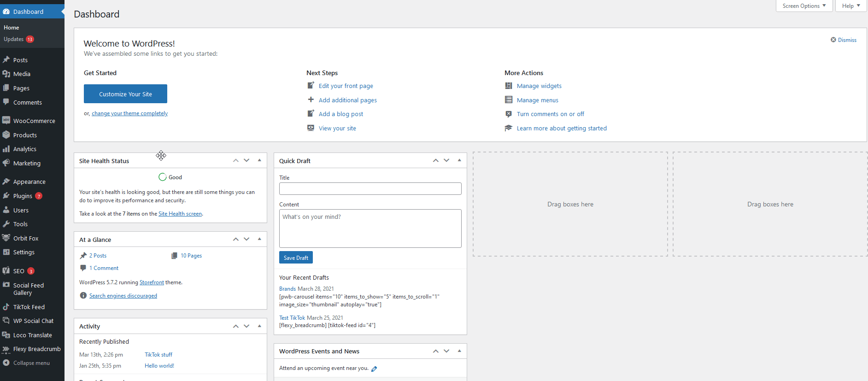Image resolution: width=868 pixels, height=381 pixels.
Task: Click the TikTok Feed icon
Action: 6,307
